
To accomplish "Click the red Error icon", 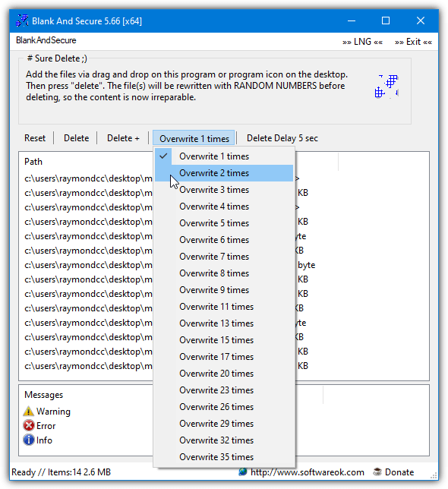I will point(29,426).
